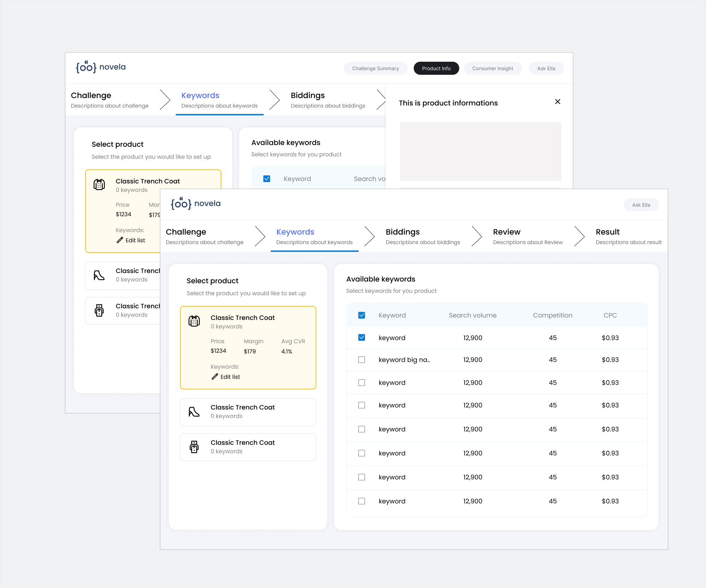Screen dimensions: 706x588
Task: Click the boot icon in back window product list
Action: 99,275
